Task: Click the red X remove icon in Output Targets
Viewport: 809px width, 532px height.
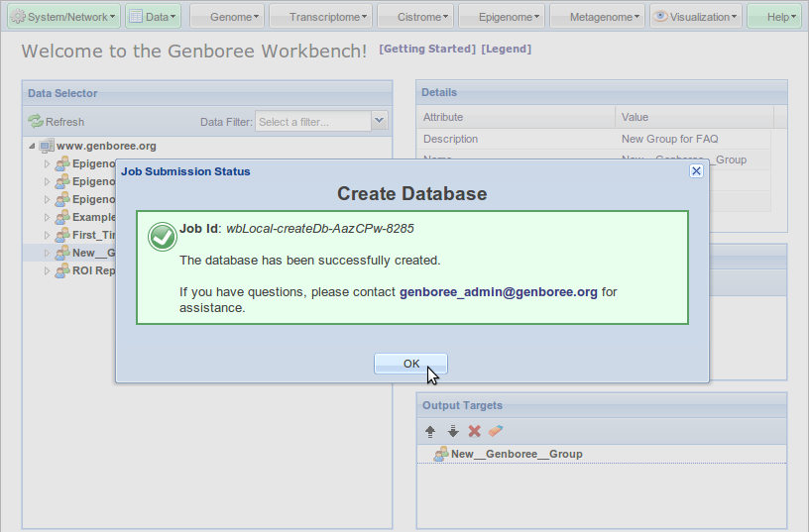Action: 474,431
